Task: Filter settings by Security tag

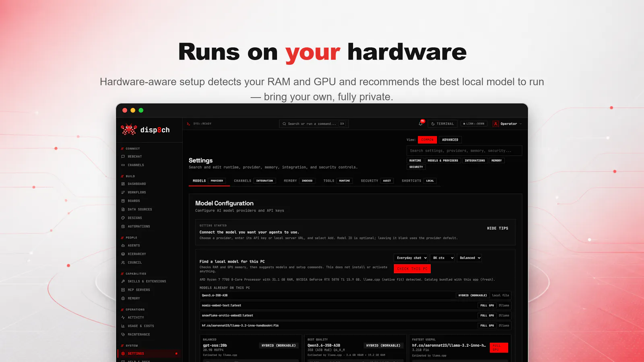Action: (x=416, y=167)
